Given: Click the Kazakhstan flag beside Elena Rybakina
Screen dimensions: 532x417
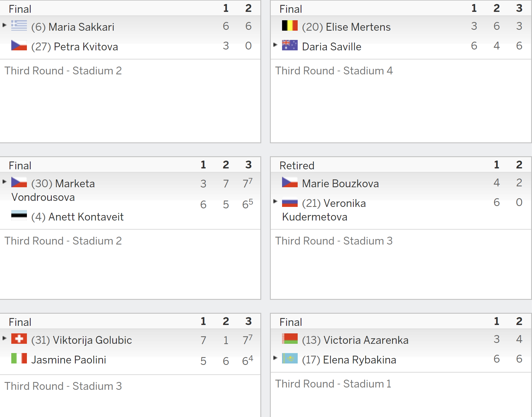Looking at the screenshot, I should (x=290, y=359).
